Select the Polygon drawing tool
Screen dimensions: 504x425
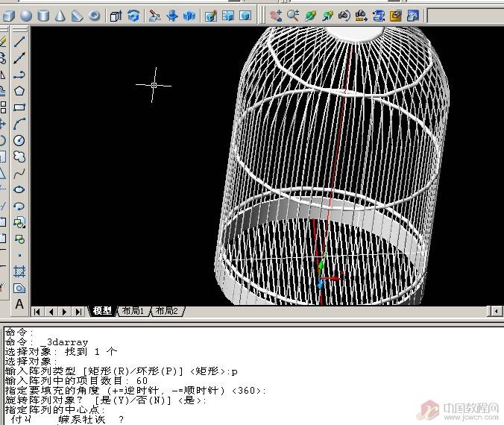click(x=19, y=91)
